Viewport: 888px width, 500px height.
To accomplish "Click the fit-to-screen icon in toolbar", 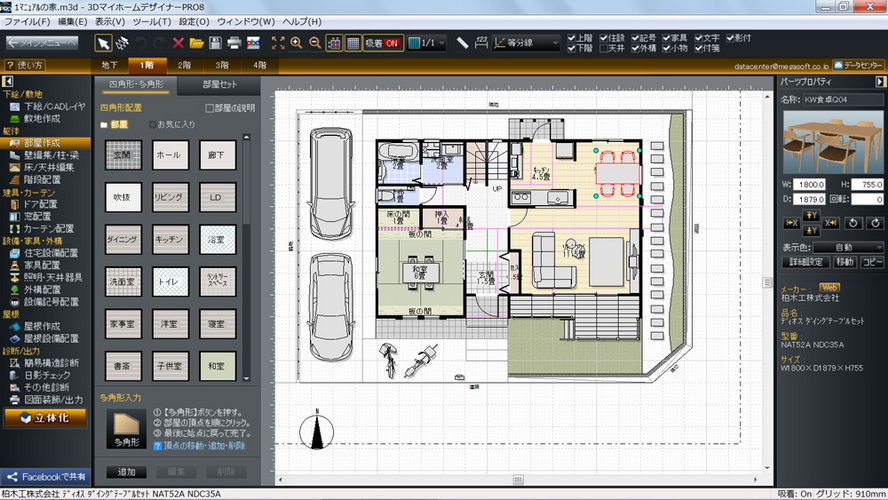I will [278, 43].
